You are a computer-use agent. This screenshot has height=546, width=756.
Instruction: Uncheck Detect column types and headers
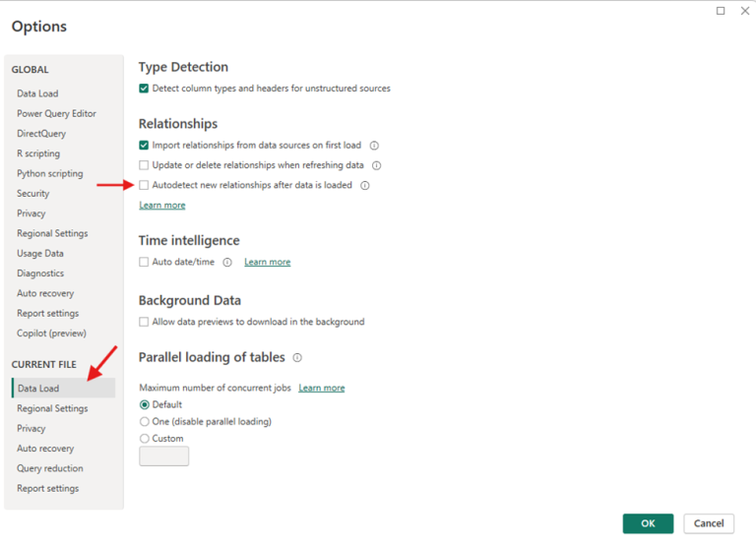point(145,89)
